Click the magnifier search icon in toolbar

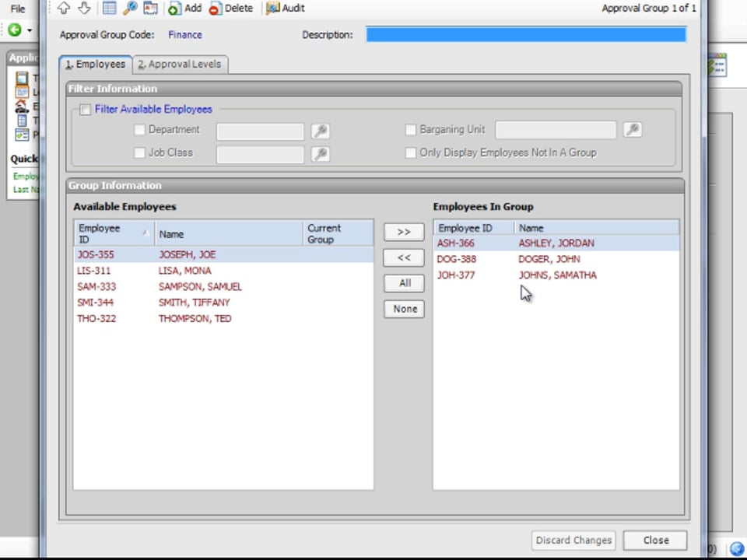pos(130,8)
